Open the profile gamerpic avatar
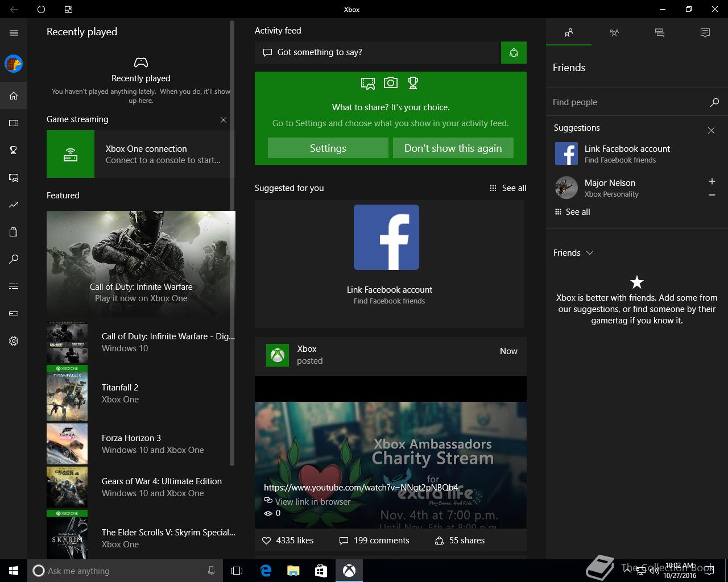Viewport: 728px width, 582px height. [14, 64]
